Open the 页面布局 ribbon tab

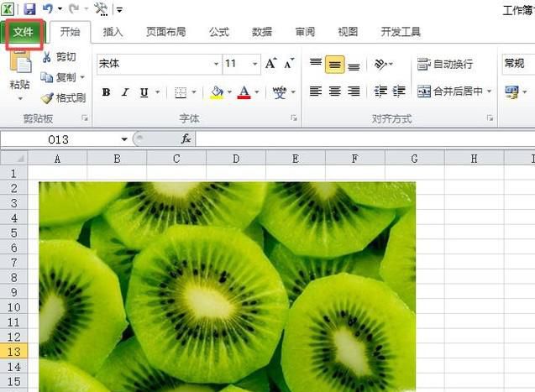pyautogui.click(x=165, y=32)
